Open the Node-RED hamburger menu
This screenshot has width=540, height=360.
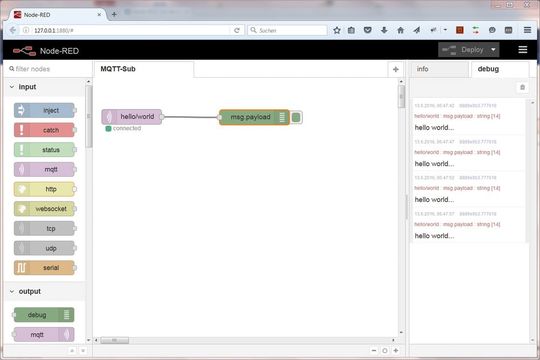(523, 50)
